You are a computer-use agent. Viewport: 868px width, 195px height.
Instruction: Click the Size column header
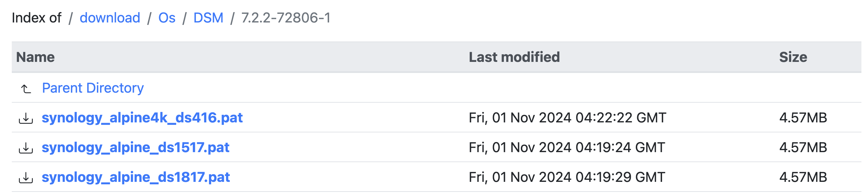[x=793, y=57]
